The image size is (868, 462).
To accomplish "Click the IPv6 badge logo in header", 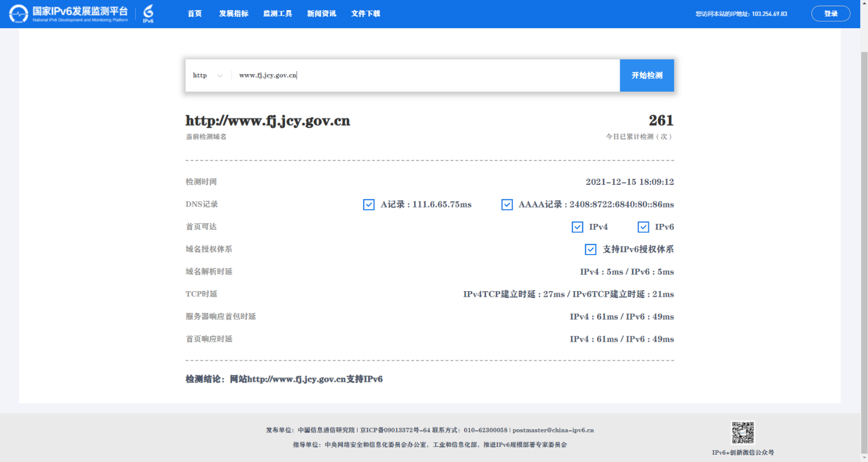I will (x=148, y=14).
